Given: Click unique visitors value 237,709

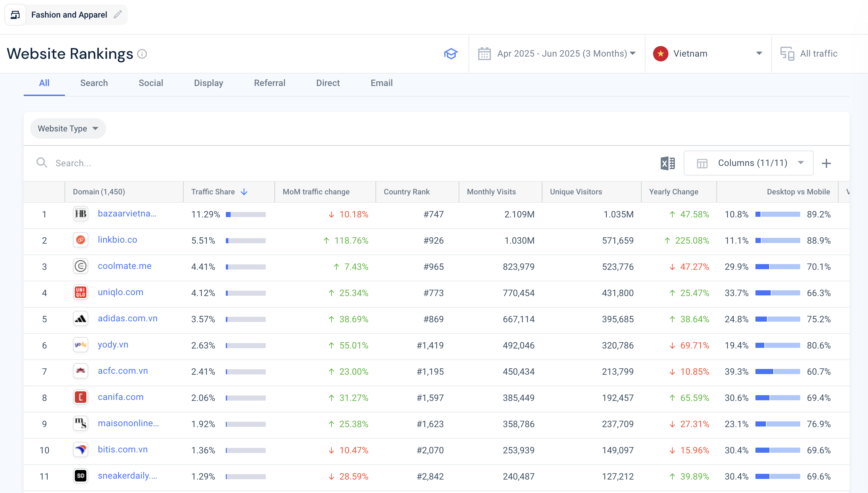Looking at the screenshot, I should (618, 424).
